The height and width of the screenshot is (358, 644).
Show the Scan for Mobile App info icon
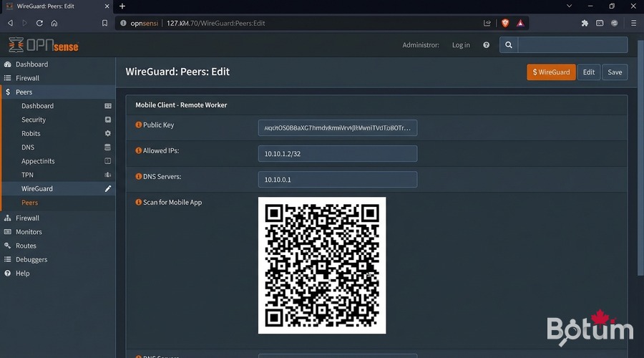138,202
